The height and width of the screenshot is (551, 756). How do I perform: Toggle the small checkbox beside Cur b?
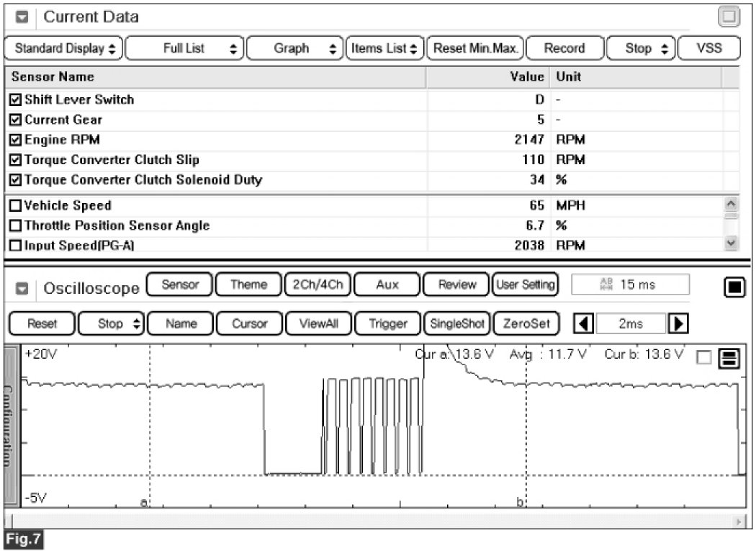(x=703, y=358)
